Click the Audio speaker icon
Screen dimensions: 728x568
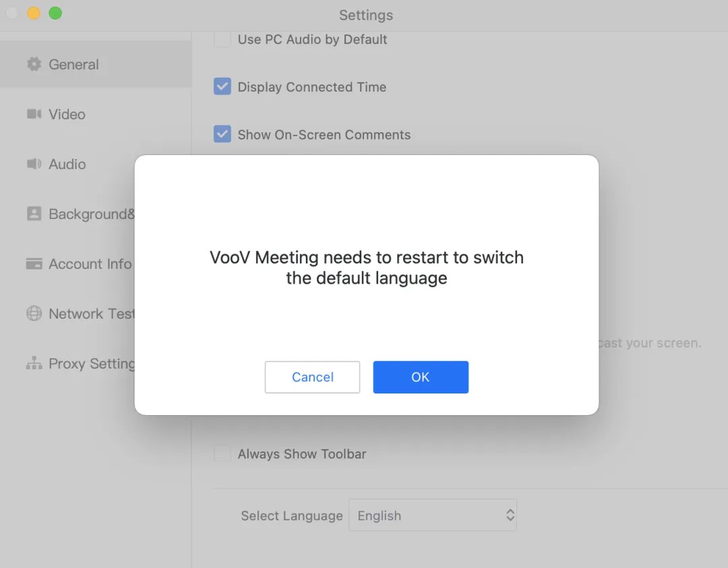pos(34,164)
